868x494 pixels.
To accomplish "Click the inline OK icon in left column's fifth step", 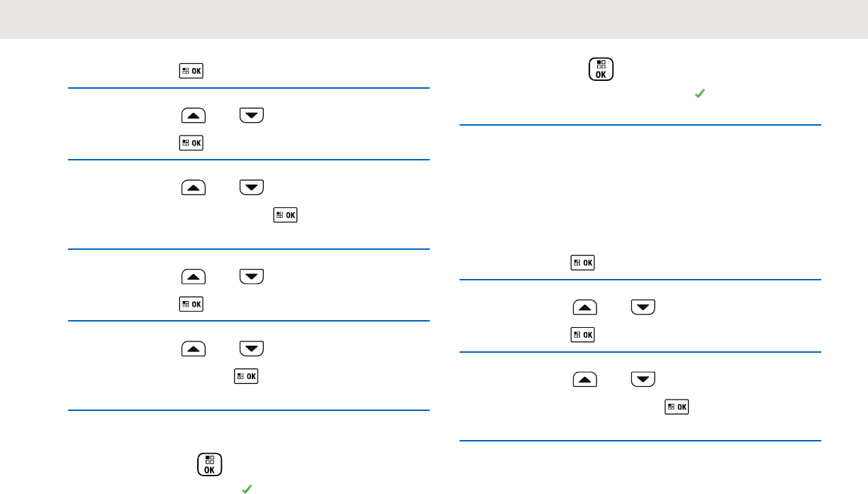I will (246, 375).
